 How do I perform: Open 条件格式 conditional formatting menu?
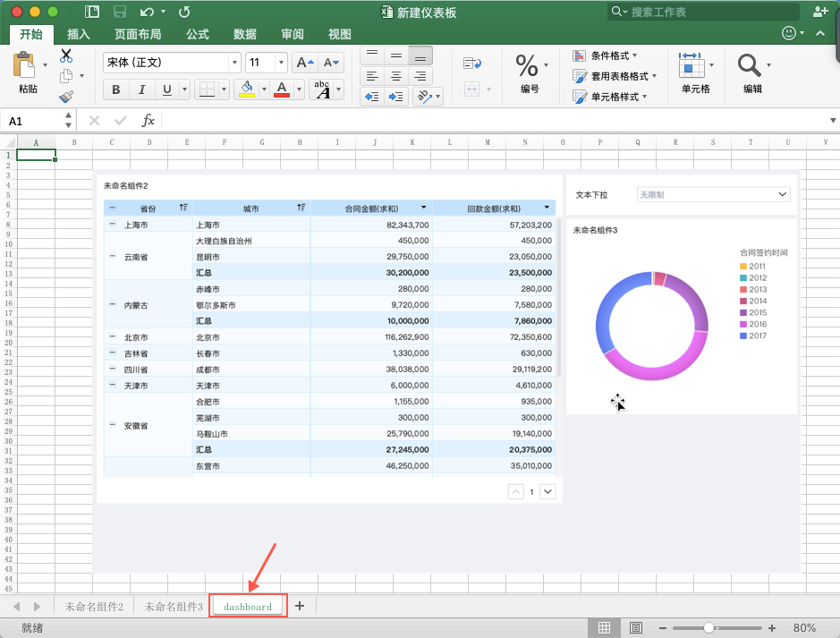(605, 55)
